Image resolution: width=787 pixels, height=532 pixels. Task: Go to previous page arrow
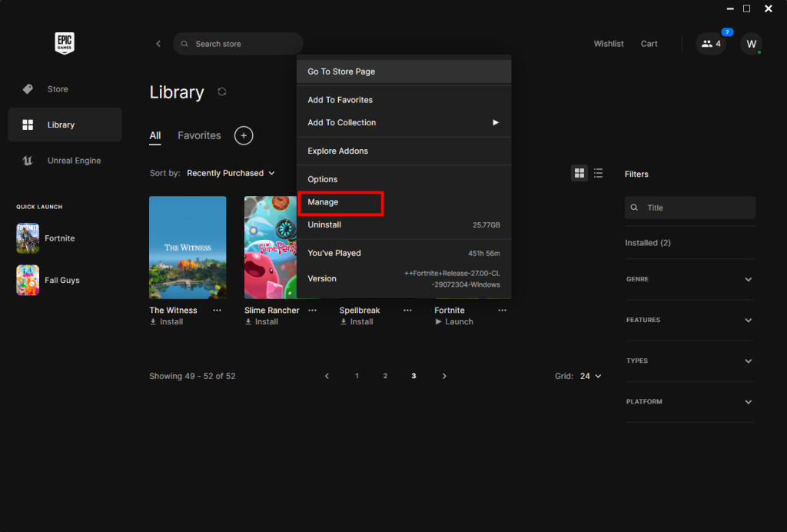coord(327,376)
